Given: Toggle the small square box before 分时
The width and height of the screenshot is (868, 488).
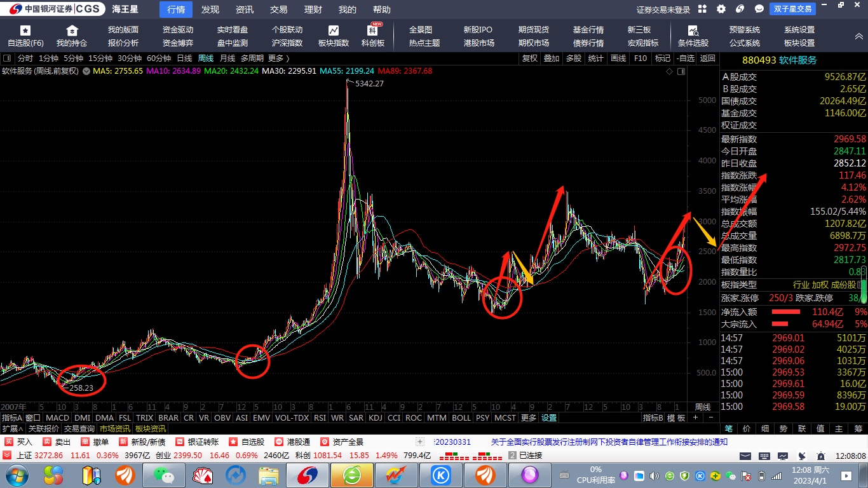Looking at the screenshot, I should 7,58.
